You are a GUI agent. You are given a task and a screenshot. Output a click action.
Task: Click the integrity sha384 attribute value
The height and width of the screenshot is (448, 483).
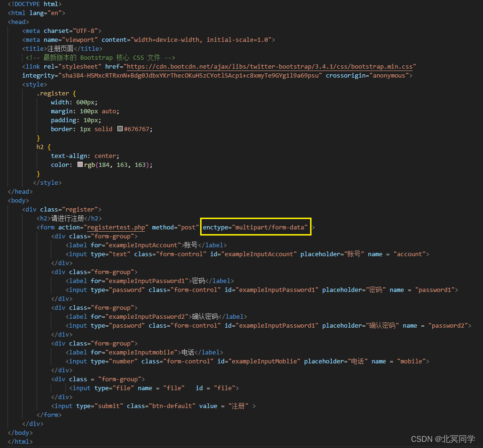click(190, 76)
